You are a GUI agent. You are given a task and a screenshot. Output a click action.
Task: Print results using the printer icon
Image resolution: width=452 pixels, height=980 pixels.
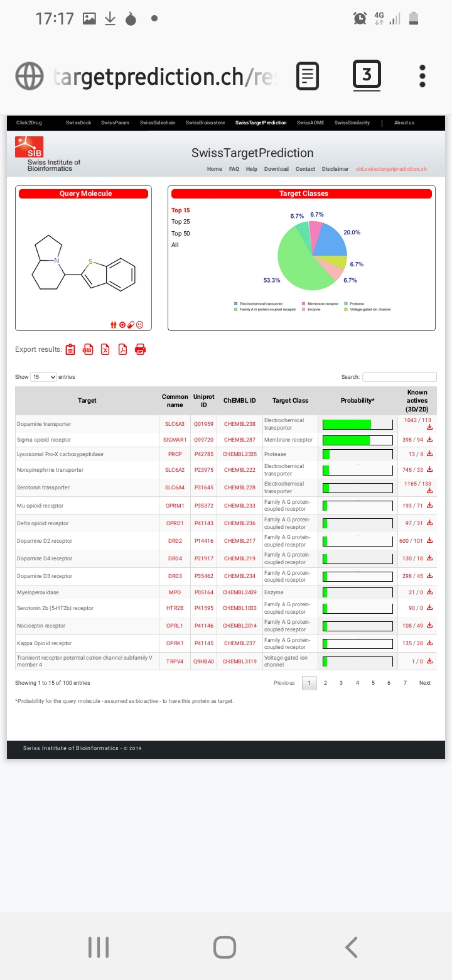click(141, 349)
